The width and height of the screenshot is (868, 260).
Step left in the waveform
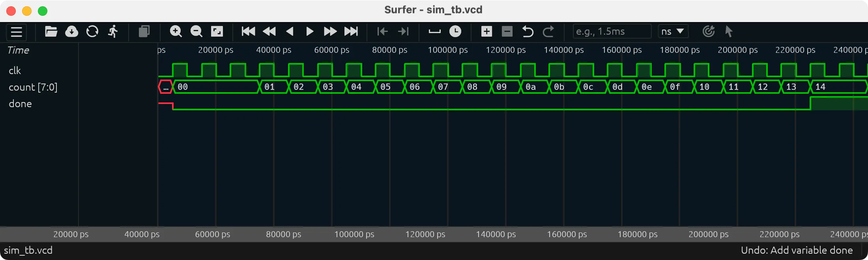(x=290, y=32)
